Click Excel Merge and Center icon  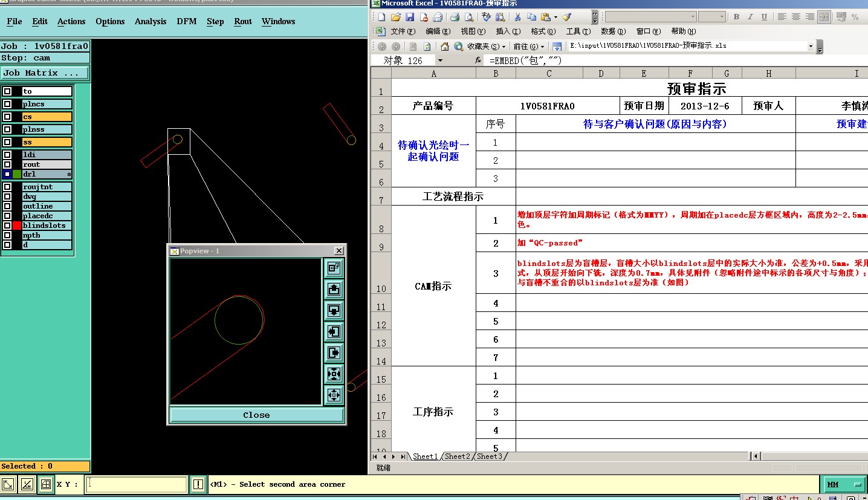point(824,17)
